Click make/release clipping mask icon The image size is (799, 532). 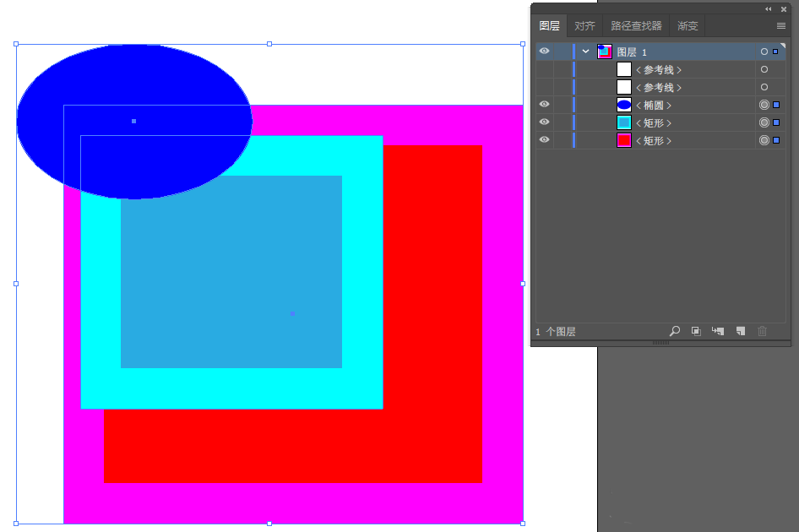click(x=696, y=331)
